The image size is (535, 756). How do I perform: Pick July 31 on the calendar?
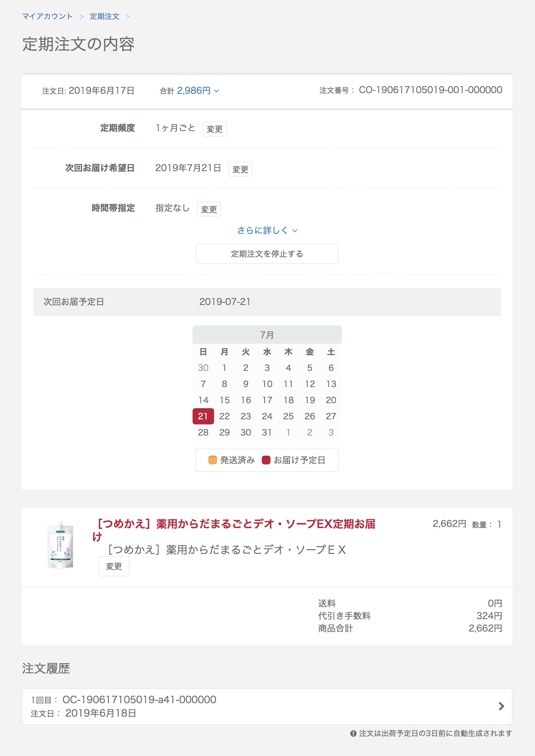click(x=267, y=432)
